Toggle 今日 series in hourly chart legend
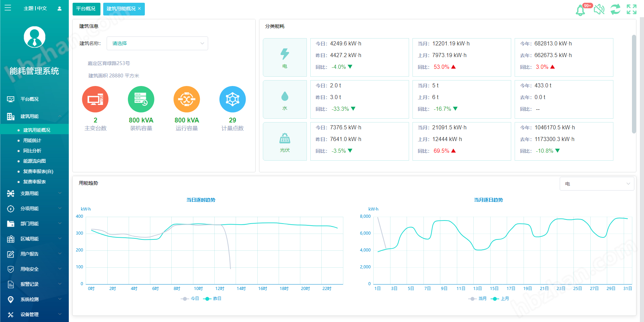Viewport: 644px width, 322px height. (190, 299)
